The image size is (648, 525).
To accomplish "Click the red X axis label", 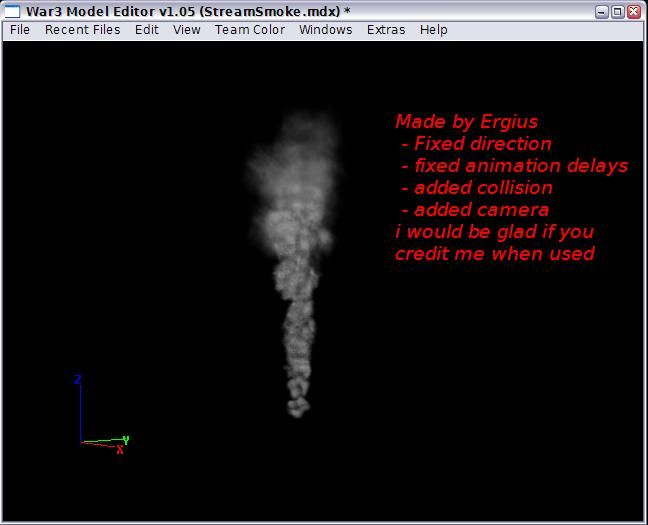I will (x=120, y=450).
